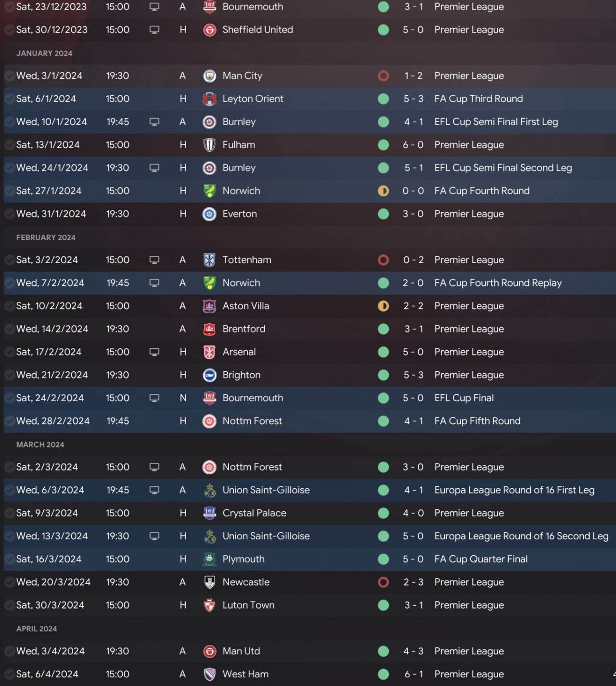616x686 pixels.
Task: Click the yellow draw indicator on the Aston Villa row
Action: click(384, 306)
